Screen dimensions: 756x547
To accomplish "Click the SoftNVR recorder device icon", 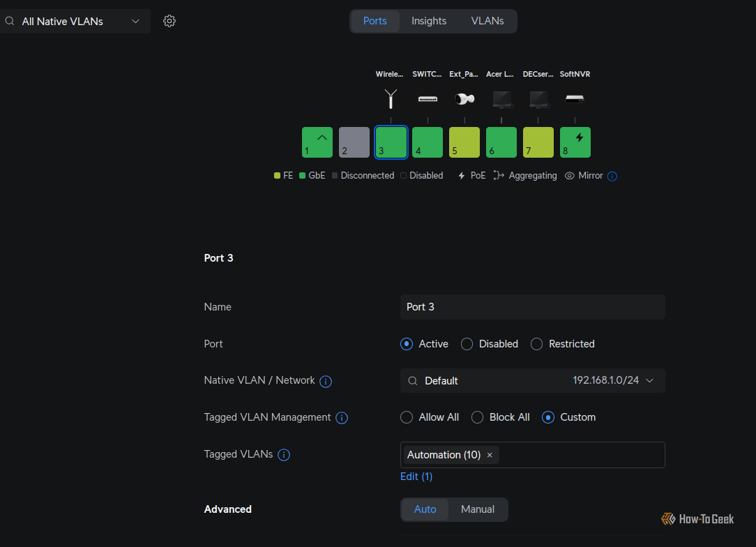I will pos(575,99).
